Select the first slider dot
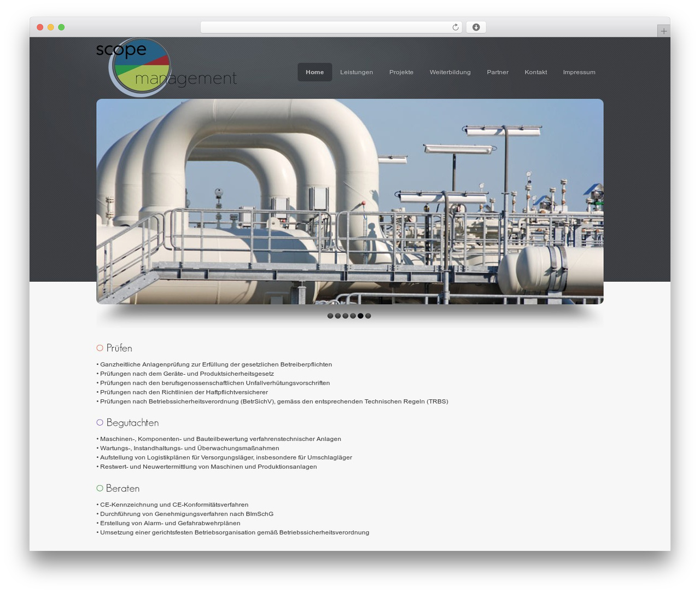 tap(330, 316)
